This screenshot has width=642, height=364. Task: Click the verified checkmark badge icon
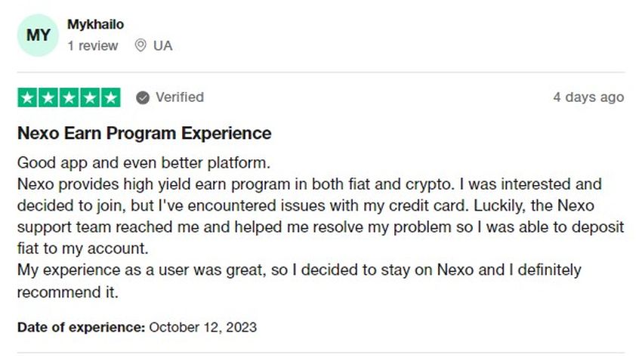pyautogui.click(x=143, y=98)
